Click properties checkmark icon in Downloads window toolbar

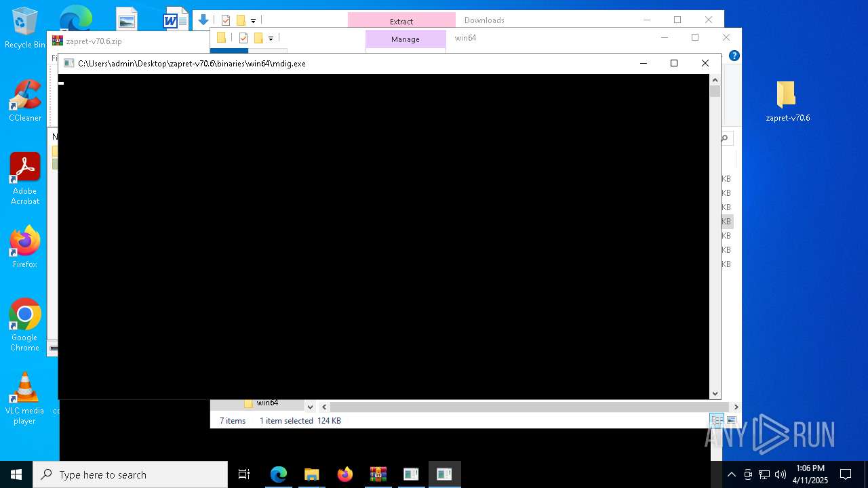(226, 20)
